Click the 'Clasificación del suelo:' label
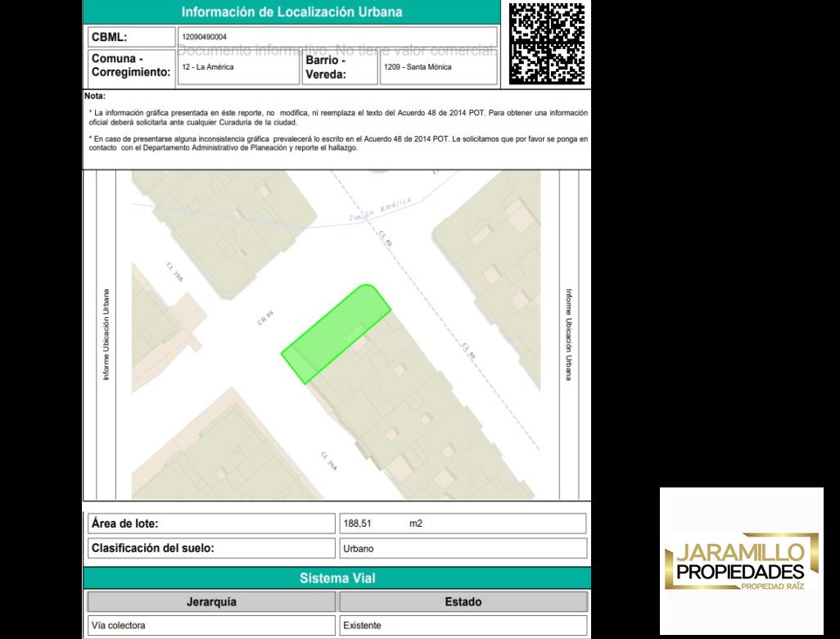Viewport: 840px width, 639px height. 152,548
